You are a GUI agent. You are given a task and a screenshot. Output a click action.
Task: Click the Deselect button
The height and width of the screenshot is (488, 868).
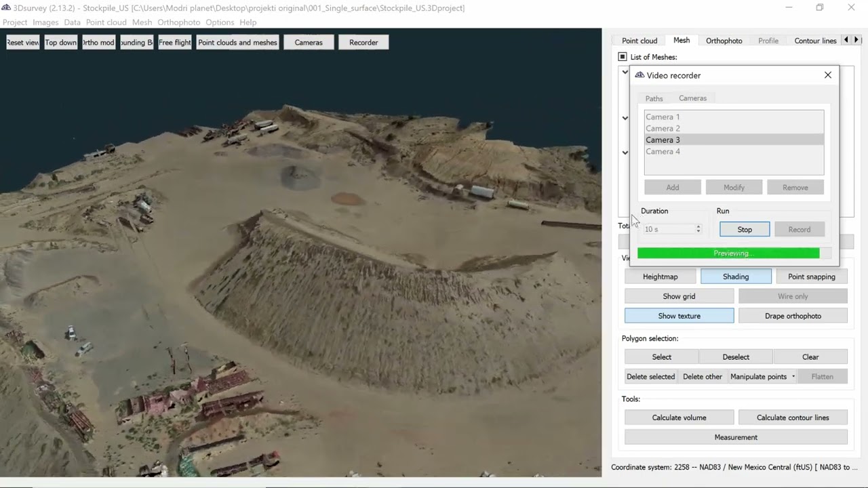tap(736, 357)
